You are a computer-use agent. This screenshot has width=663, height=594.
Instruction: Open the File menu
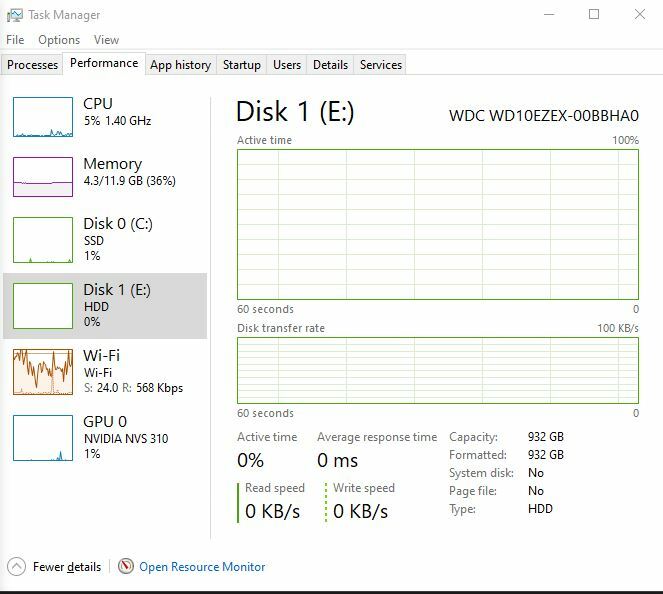(x=15, y=40)
